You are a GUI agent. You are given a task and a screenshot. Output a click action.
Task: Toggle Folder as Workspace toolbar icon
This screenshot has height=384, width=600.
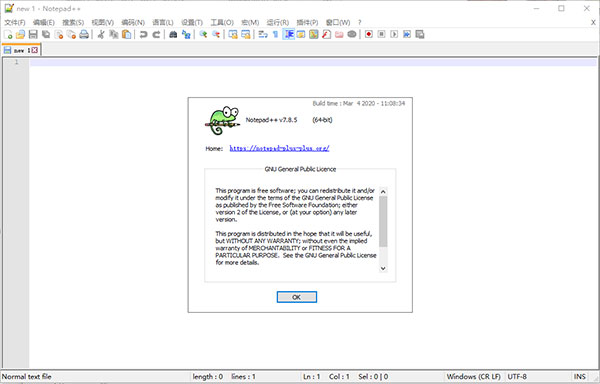point(339,35)
